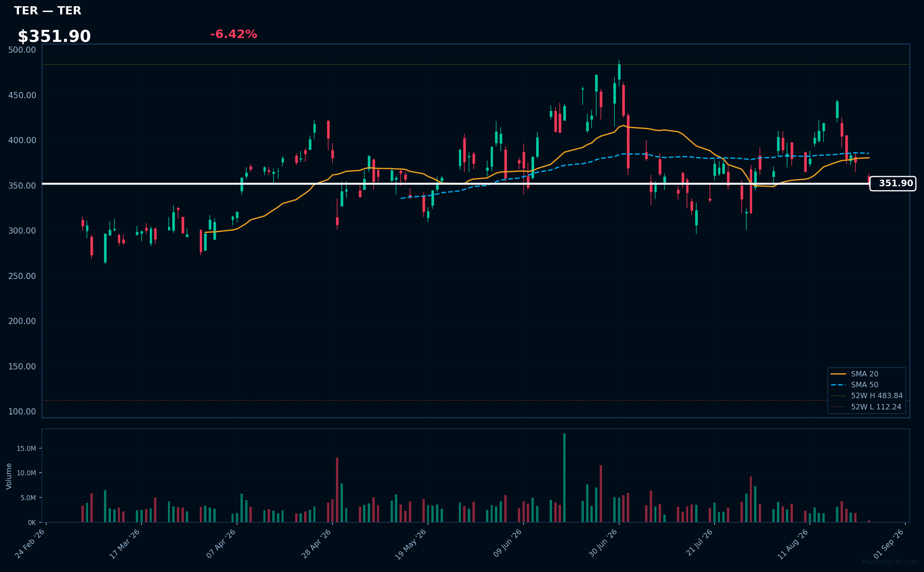Click the "450.00" price axis label
924x572 pixels.
click(x=22, y=95)
